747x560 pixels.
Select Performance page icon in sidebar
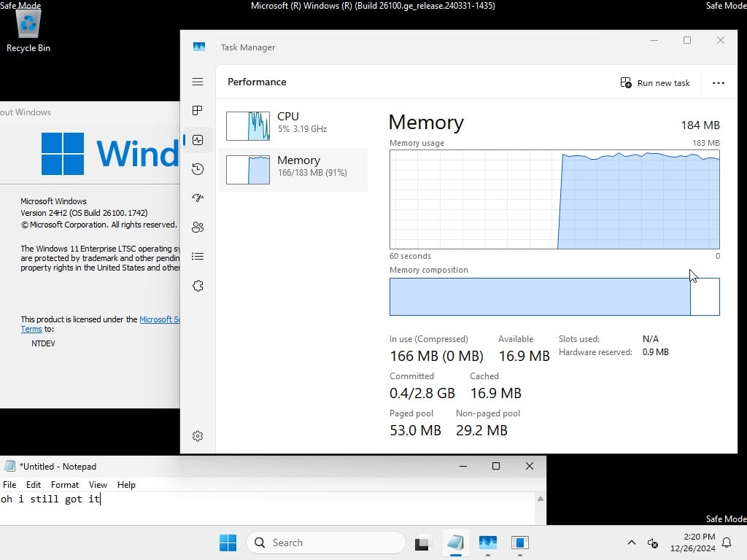tap(198, 140)
